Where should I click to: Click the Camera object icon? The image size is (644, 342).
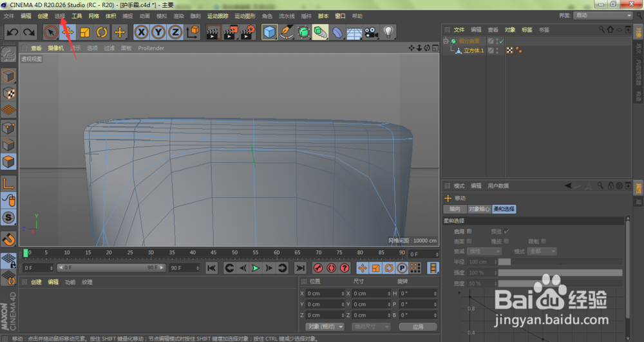pos(371,32)
